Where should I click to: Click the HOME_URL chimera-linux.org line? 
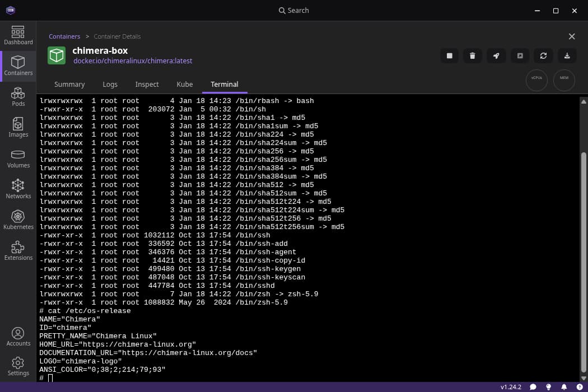[x=118, y=344]
